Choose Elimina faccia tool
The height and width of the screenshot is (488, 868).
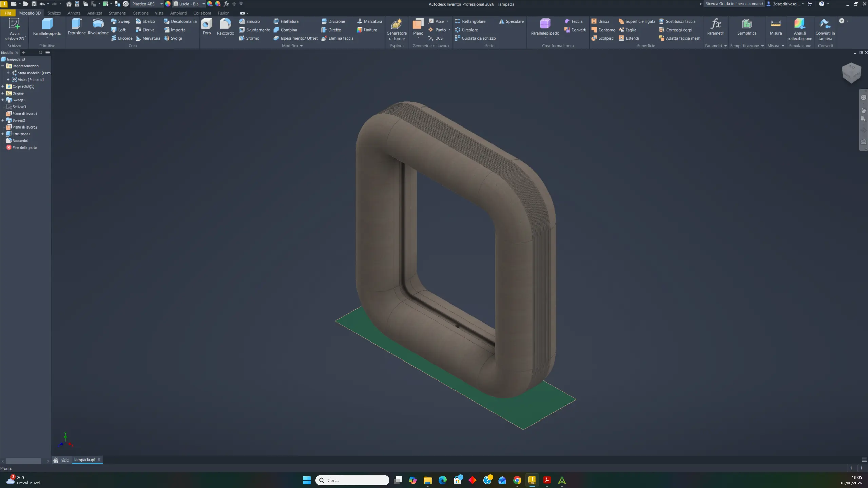[337, 38]
